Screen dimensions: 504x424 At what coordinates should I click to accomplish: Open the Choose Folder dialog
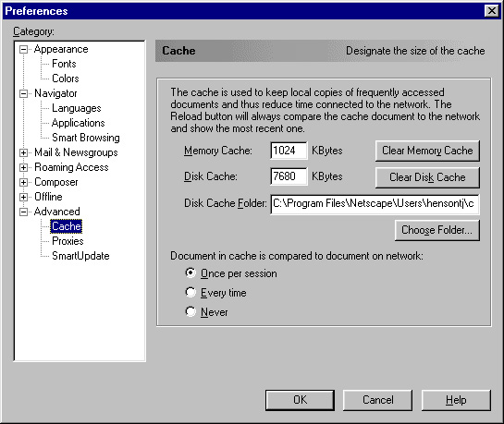pos(436,230)
